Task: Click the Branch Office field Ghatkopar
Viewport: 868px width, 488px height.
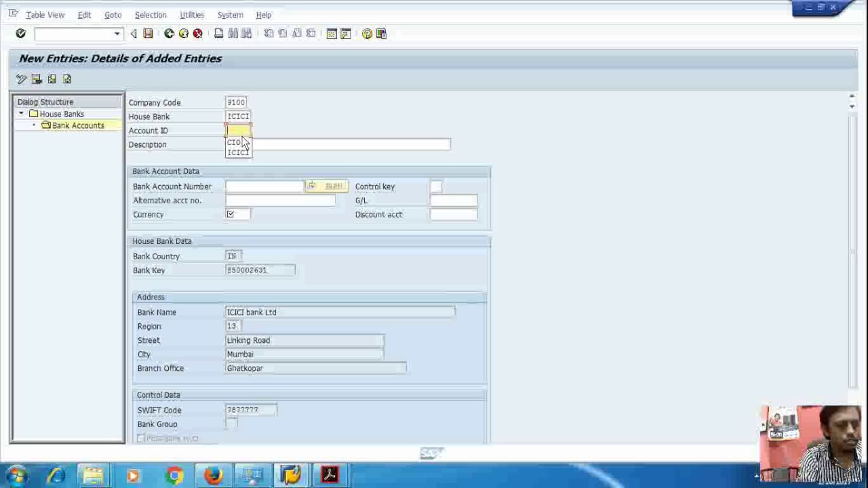Action: [x=316, y=368]
